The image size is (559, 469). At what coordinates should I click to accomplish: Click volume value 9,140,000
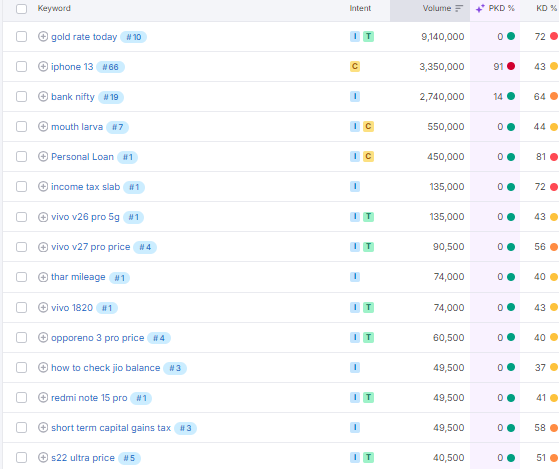[443, 37]
